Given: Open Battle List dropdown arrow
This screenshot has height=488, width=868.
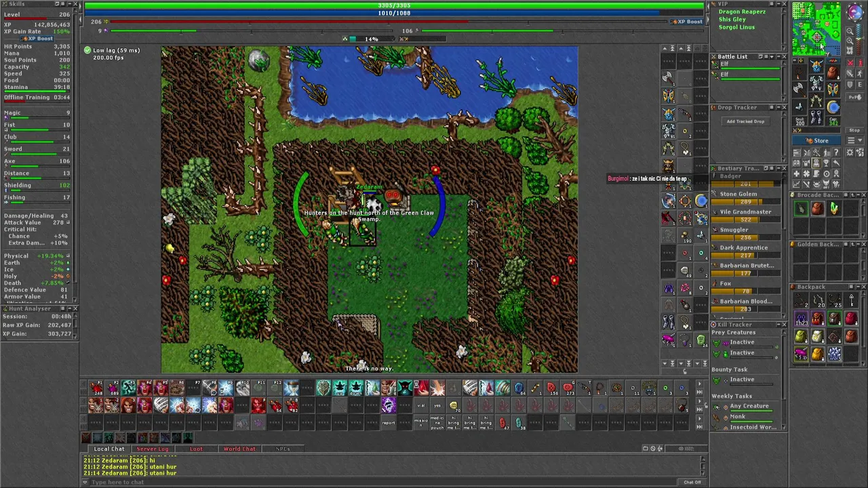Looking at the screenshot, I should coord(772,57).
